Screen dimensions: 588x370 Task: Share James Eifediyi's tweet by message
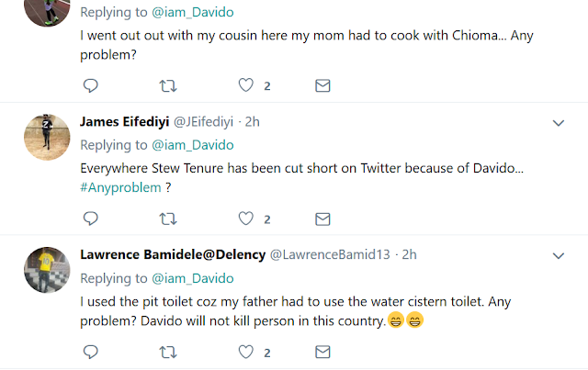[x=322, y=219]
